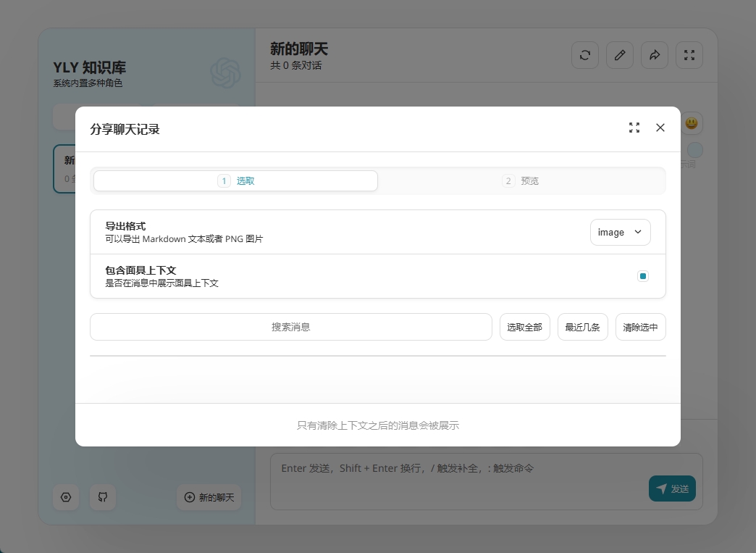Open the export format image dropdown

click(620, 233)
